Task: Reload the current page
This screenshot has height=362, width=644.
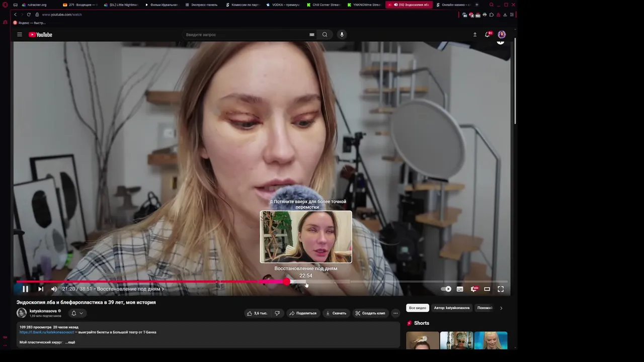Action: [x=29, y=15]
